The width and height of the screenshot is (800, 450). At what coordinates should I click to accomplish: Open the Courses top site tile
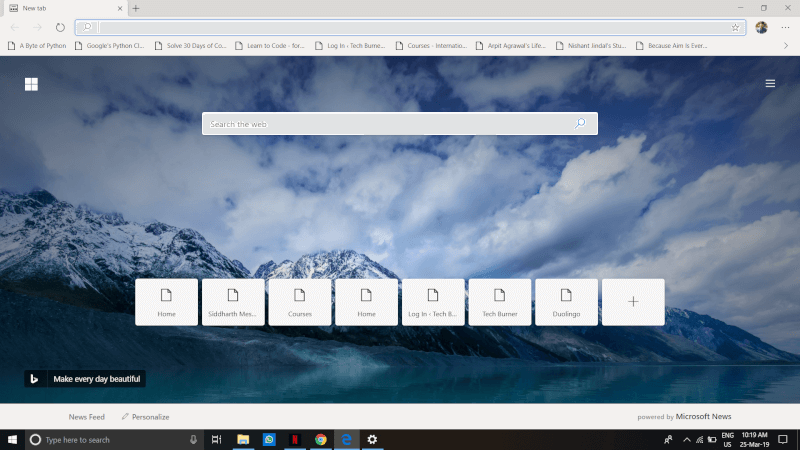[299, 302]
